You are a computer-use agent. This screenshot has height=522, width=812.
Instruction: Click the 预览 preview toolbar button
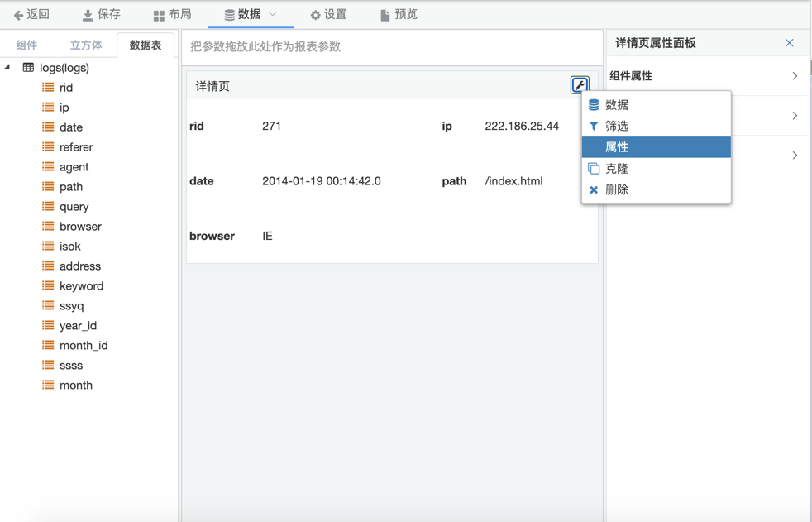pos(399,15)
